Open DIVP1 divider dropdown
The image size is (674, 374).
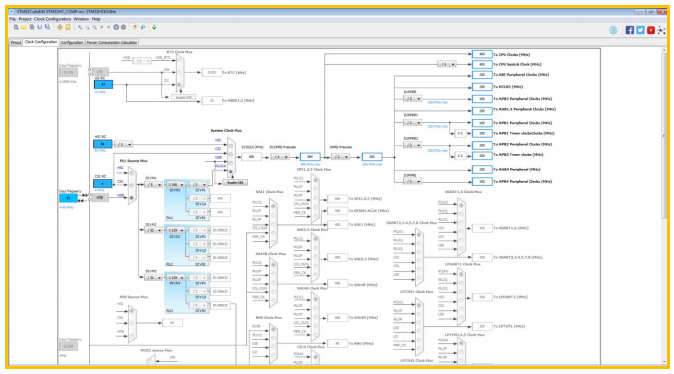point(199,184)
